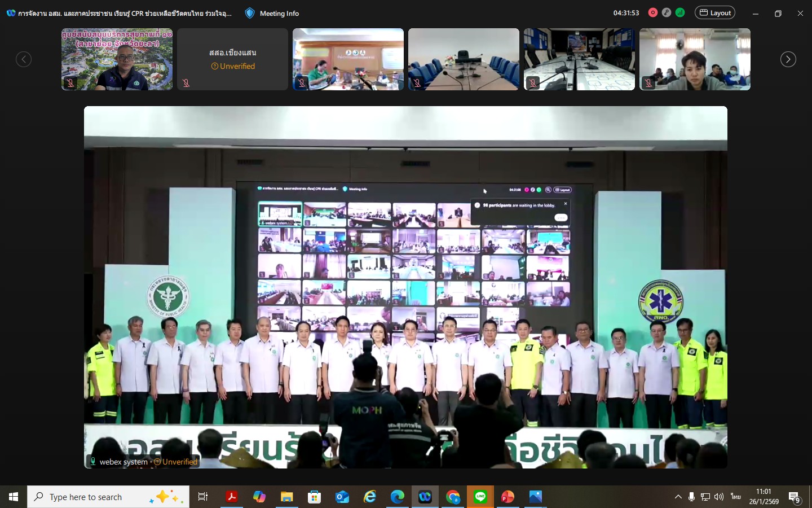The height and width of the screenshot is (508, 812).
Task: Open the meeting security key icon
Action: [667, 12]
